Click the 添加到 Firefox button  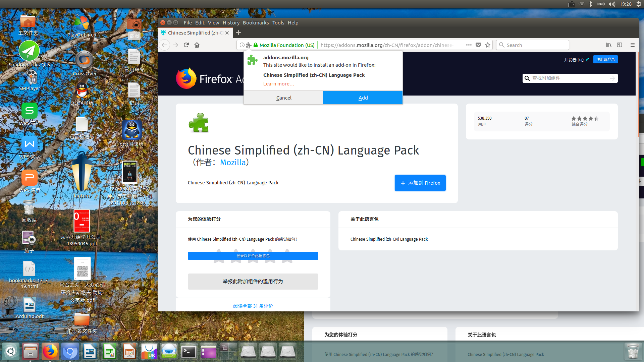click(x=420, y=183)
